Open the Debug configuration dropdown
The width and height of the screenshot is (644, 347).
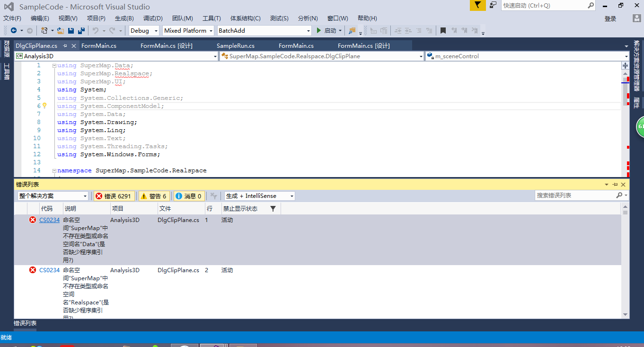[144, 31]
